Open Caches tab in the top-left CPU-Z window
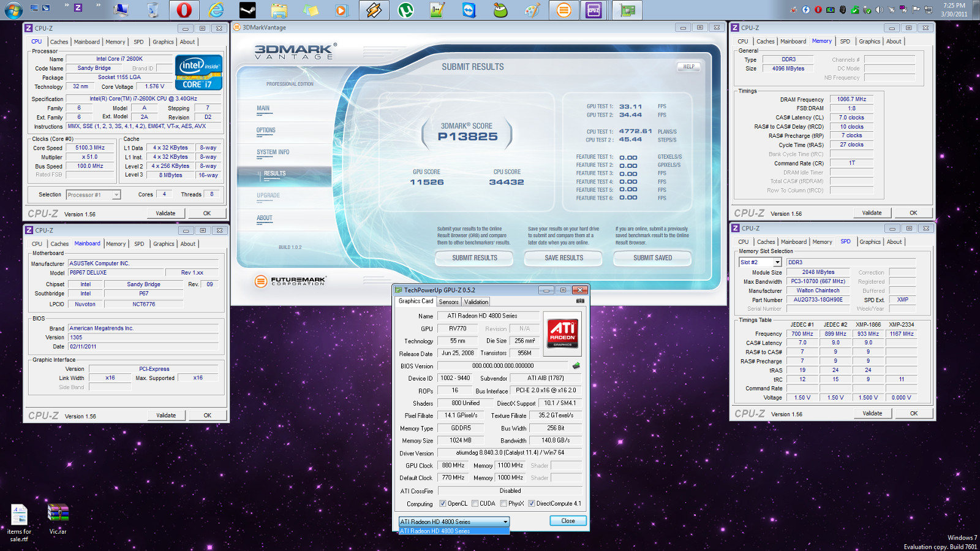This screenshot has width=980, height=551. (59, 42)
